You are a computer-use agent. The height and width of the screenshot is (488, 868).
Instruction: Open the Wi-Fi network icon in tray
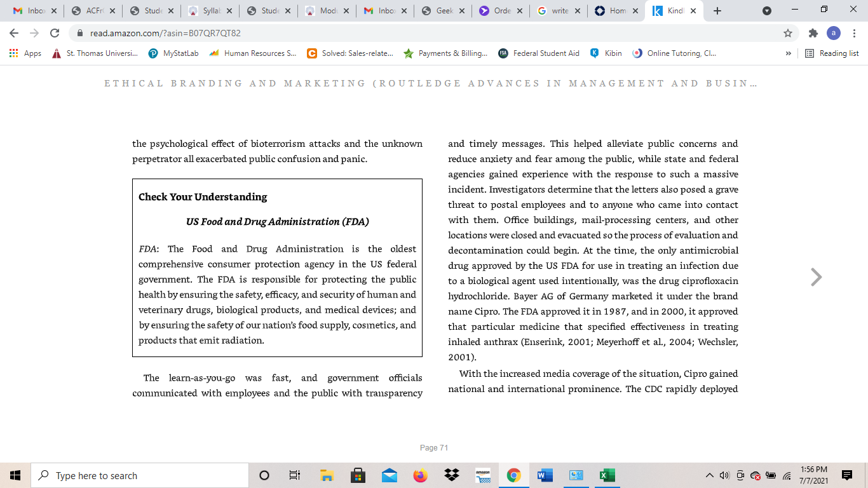(787, 475)
